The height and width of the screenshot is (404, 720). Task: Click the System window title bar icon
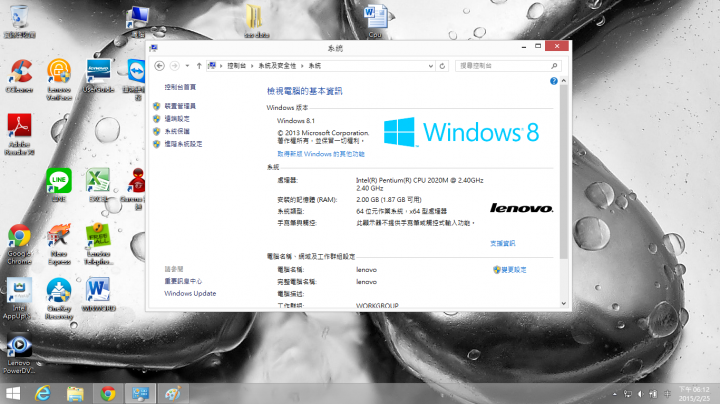(x=154, y=48)
